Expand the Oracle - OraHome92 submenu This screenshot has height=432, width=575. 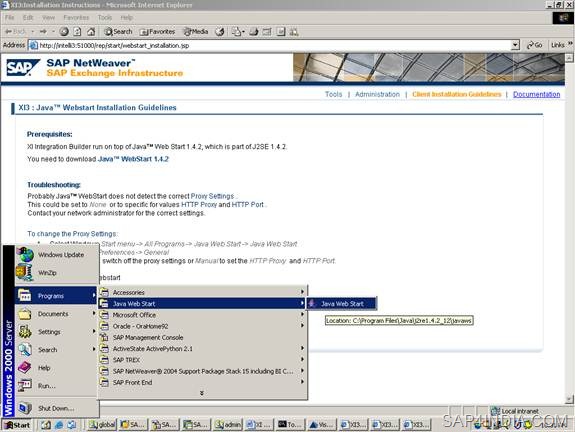coord(203,326)
